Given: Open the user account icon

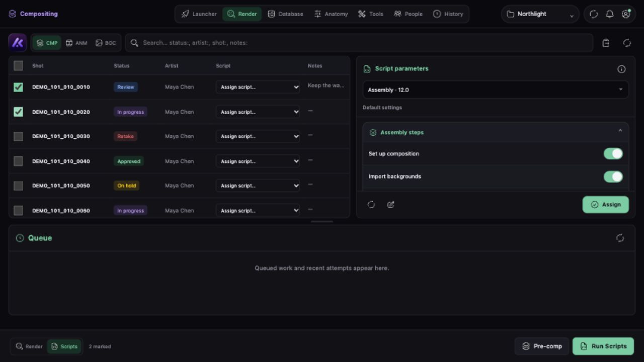Looking at the screenshot, I should point(626,14).
